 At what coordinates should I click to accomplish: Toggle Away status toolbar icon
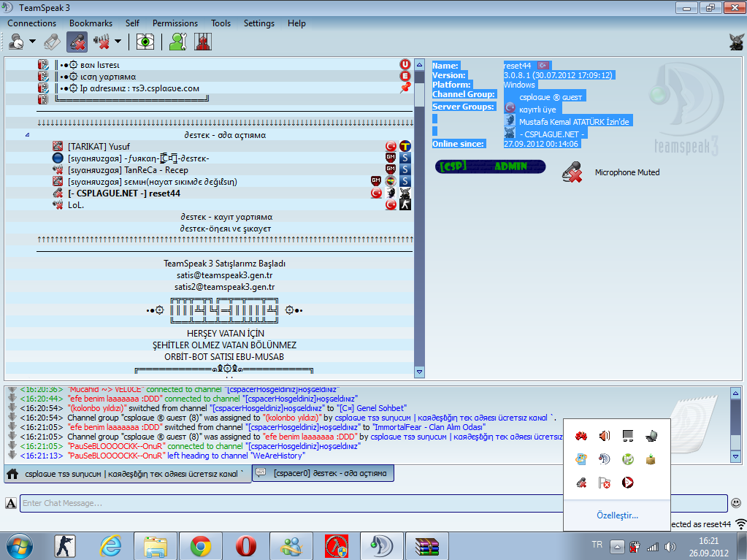(16, 42)
